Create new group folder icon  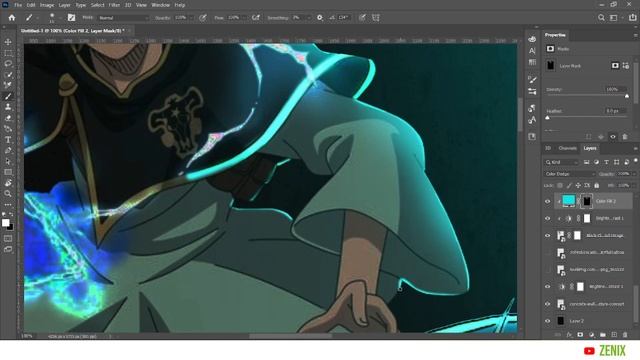pyautogui.click(x=603, y=335)
